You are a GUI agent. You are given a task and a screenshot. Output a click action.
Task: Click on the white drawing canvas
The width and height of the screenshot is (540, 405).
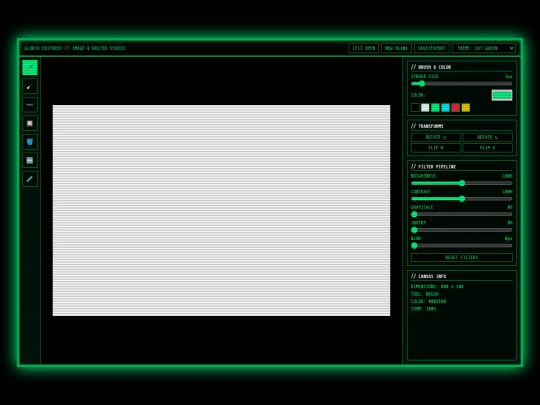221,210
